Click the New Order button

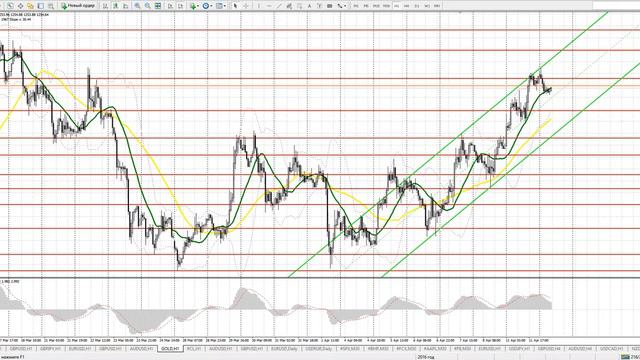click(78, 6)
